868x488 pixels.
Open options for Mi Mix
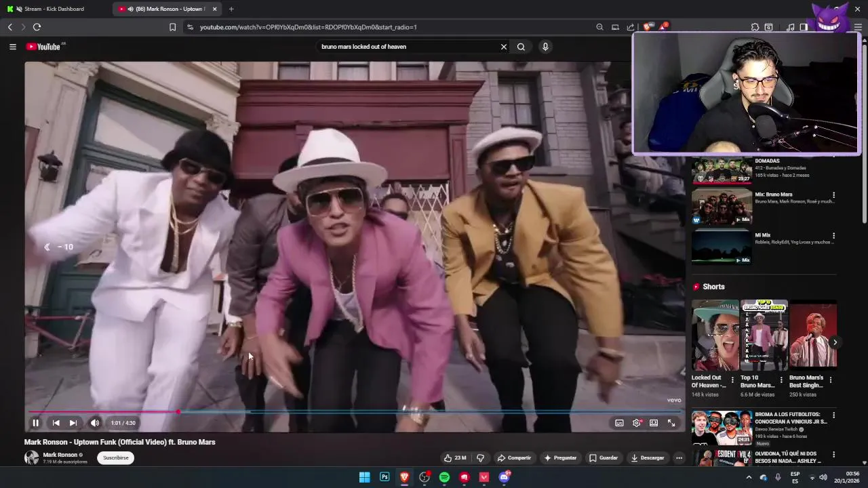(833, 236)
